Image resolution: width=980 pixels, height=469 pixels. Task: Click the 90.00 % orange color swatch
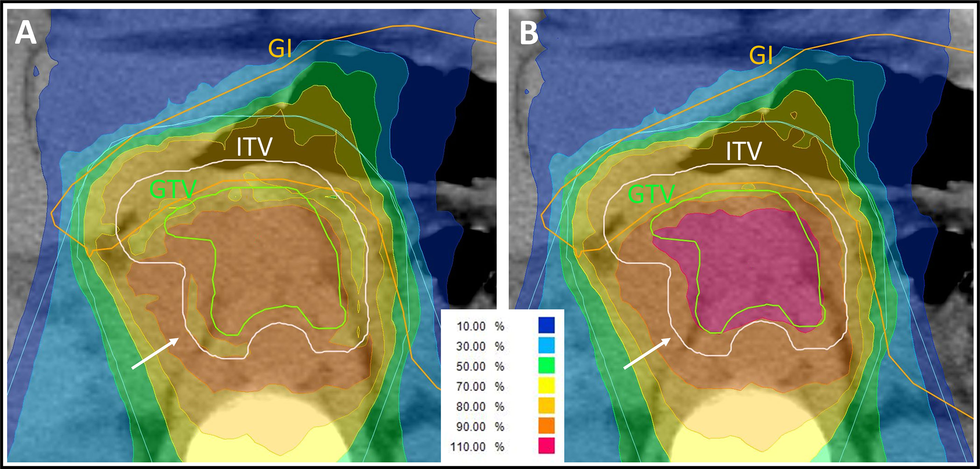[546, 426]
